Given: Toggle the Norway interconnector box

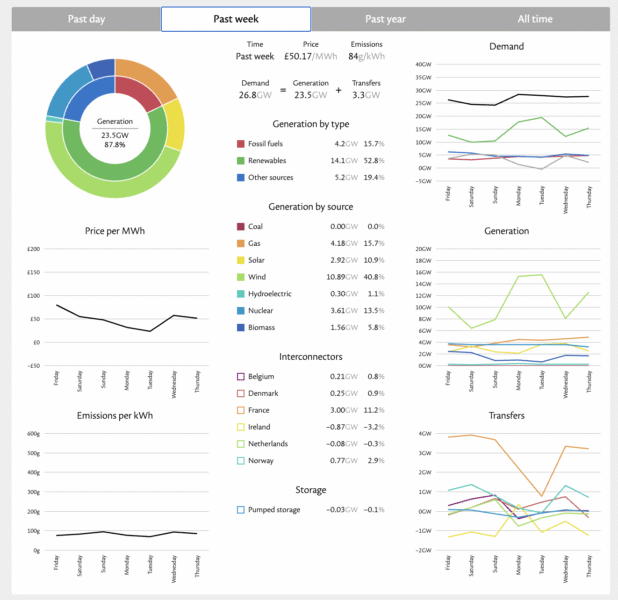Looking at the screenshot, I should point(240,460).
